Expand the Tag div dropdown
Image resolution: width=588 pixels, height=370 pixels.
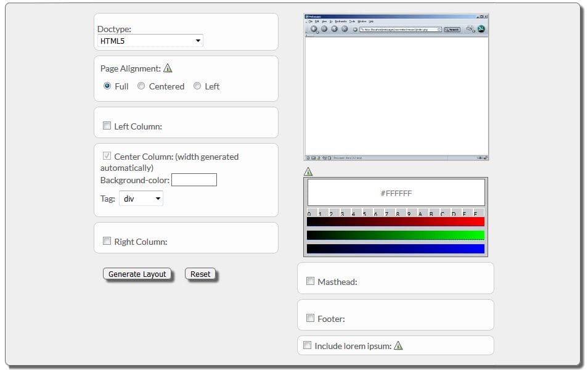(x=141, y=199)
